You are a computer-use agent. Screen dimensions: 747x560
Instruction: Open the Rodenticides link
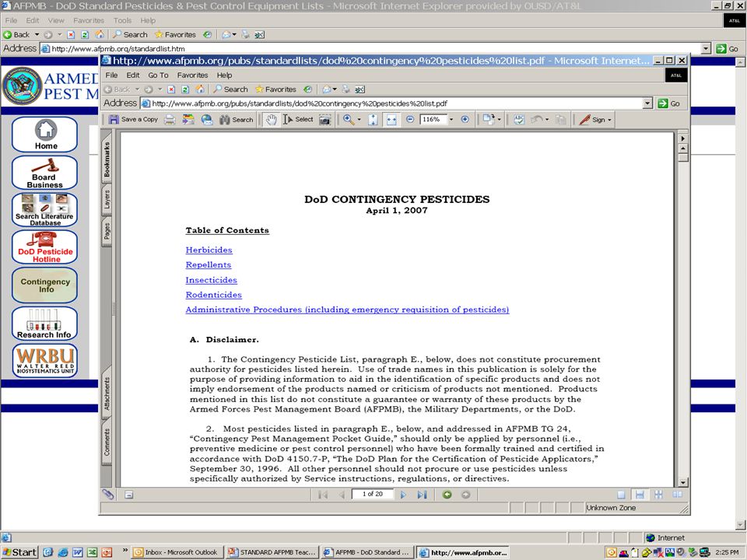pyautogui.click(x=213, y=295)
